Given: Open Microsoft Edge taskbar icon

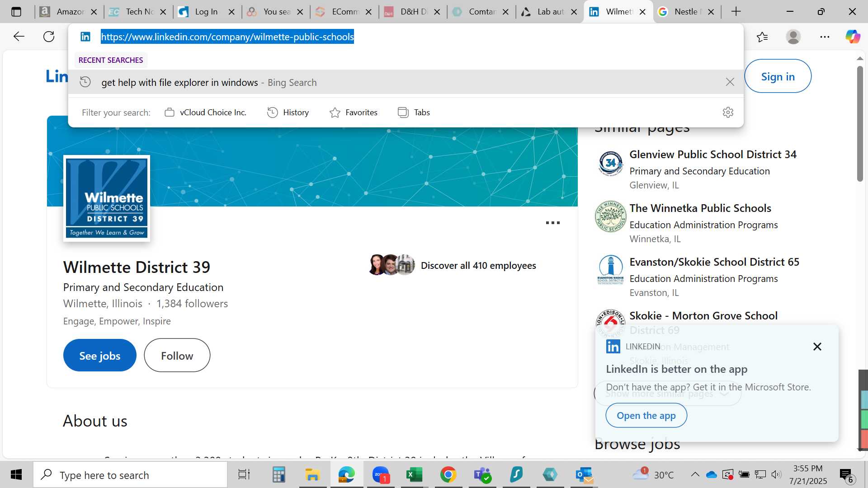Looking at the screenshot, I should 347,475.
